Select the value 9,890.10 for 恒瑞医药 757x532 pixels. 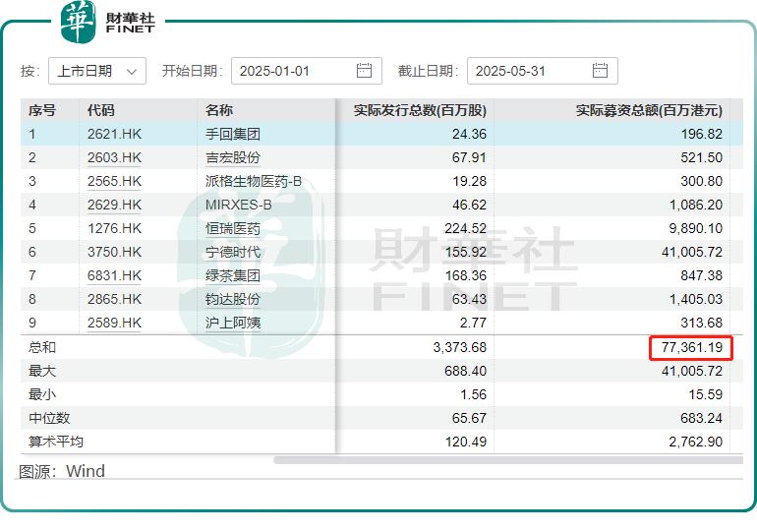(x=696, y=228)
